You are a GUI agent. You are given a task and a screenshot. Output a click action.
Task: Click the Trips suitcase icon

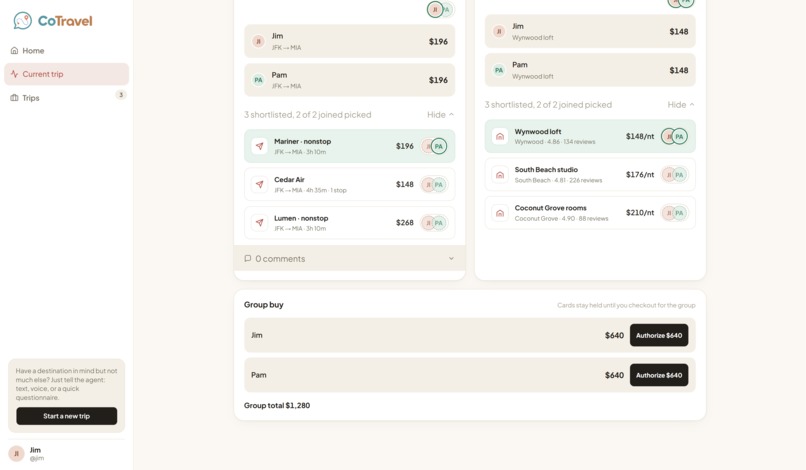coord(14,98)
